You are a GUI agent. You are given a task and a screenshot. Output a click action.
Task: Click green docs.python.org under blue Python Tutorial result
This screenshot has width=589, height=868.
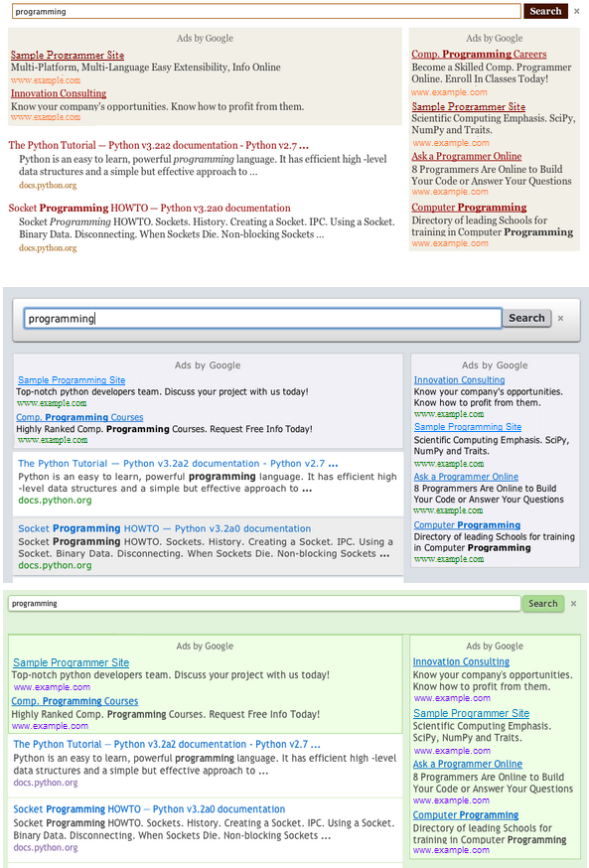[x=55, y=500]
